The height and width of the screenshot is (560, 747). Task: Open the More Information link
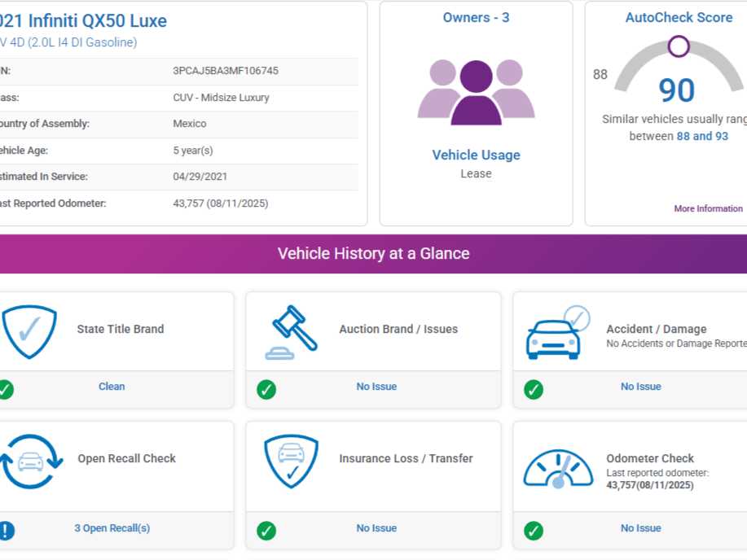[x=708, y=208]
